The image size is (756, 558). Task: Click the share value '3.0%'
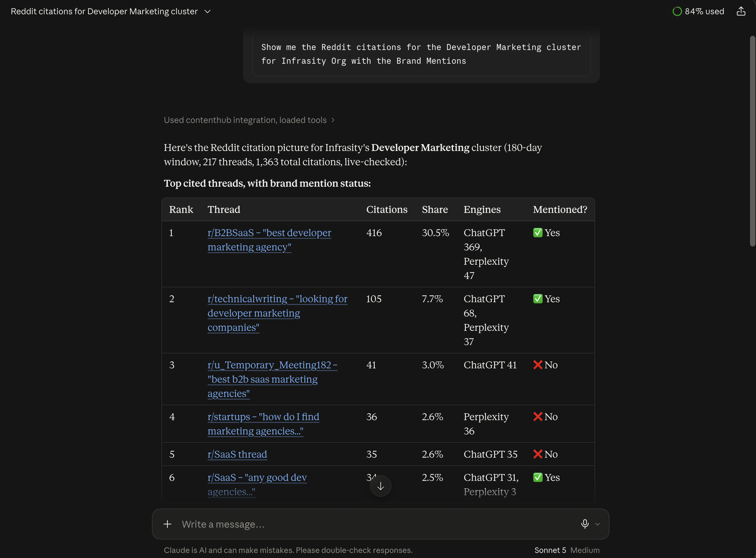pos(433,365)
